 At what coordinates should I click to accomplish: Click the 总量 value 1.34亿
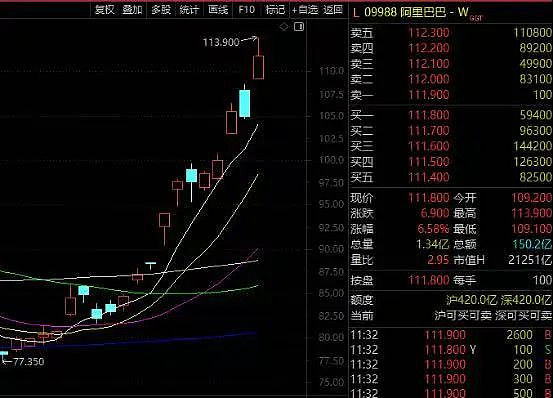point(432,244)
